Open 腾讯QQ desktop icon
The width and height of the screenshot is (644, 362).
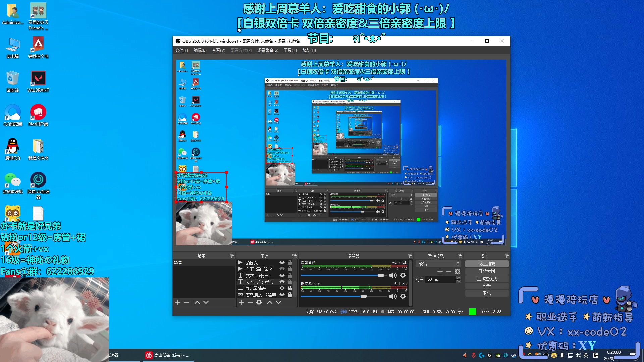point(13,149)
